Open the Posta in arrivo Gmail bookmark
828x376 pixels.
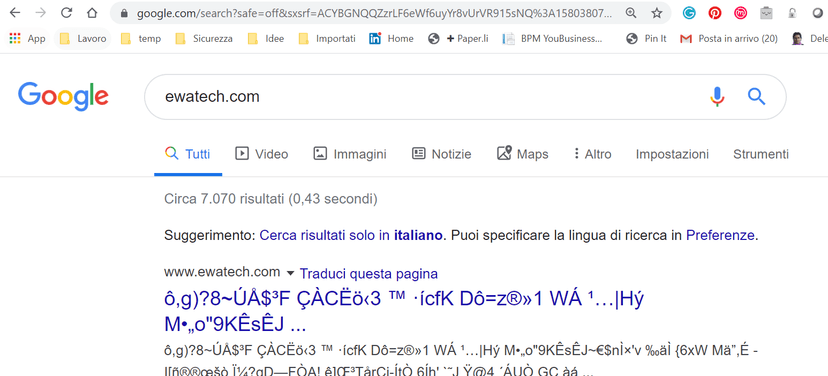coord(729,39)
